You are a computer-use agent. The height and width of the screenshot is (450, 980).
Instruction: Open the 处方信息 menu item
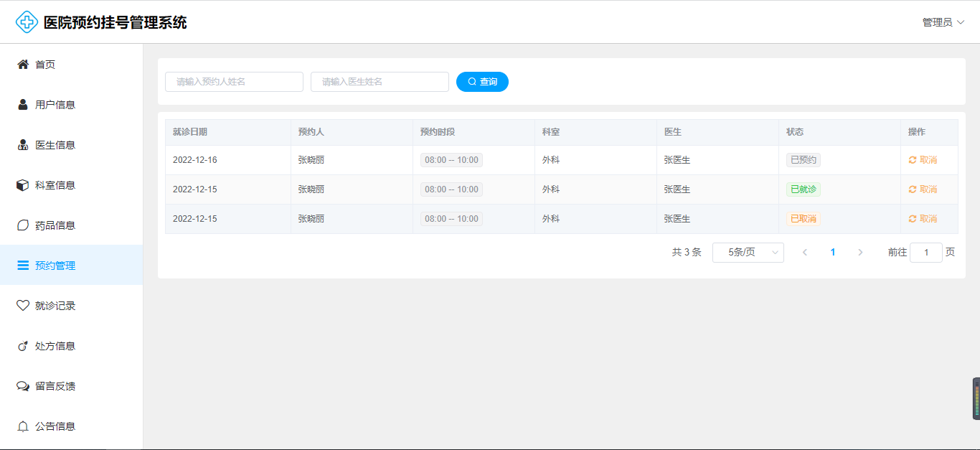55,346
